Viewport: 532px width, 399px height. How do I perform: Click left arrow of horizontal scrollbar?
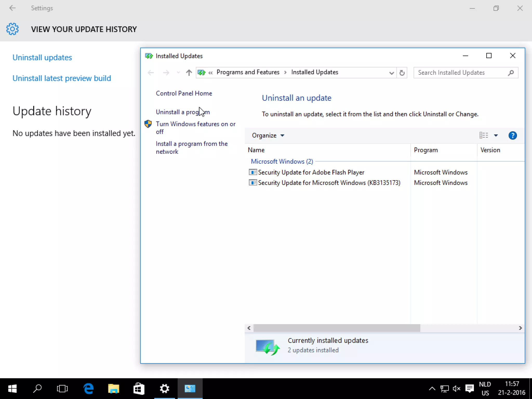coord(249,328)
